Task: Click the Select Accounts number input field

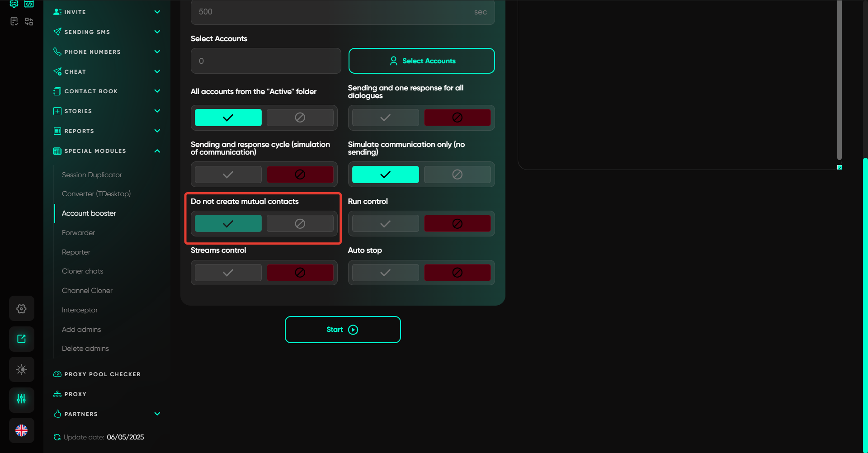Action: (x=266, y=61)
